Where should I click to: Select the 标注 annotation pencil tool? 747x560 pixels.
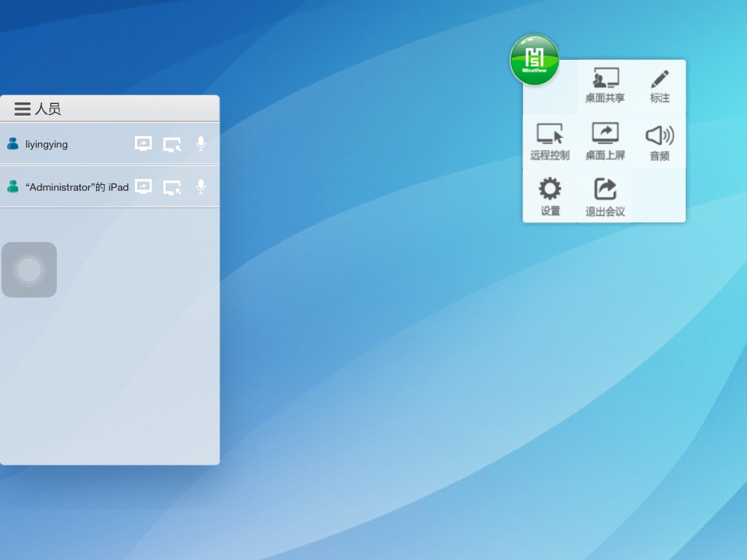tap(659, 86)
